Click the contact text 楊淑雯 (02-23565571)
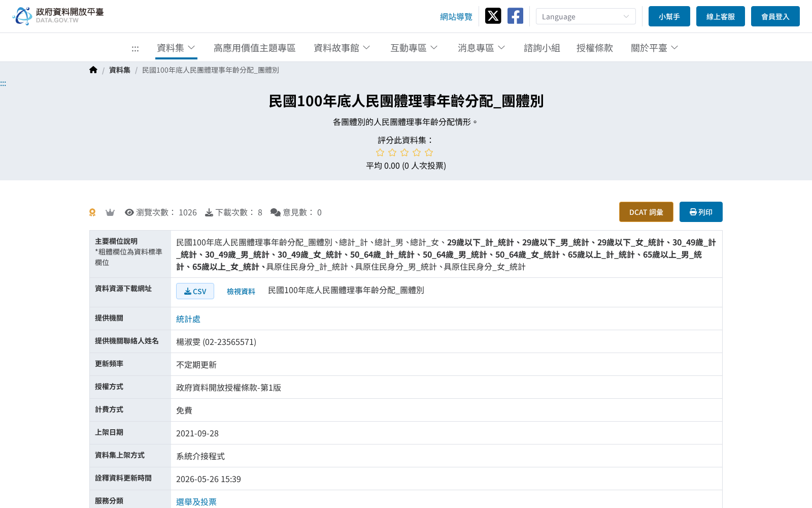This screenshot has width=812, height=508. pyautogui.click(x=216, y=342)
